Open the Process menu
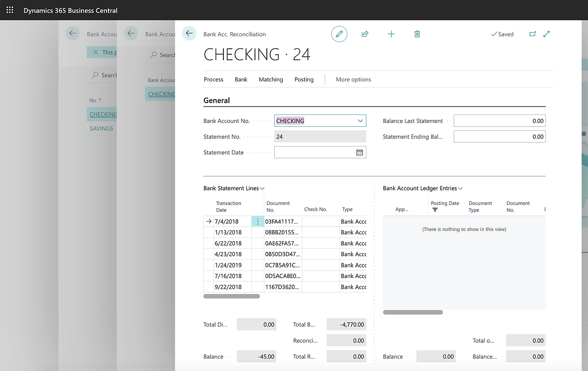 (214, 79)
